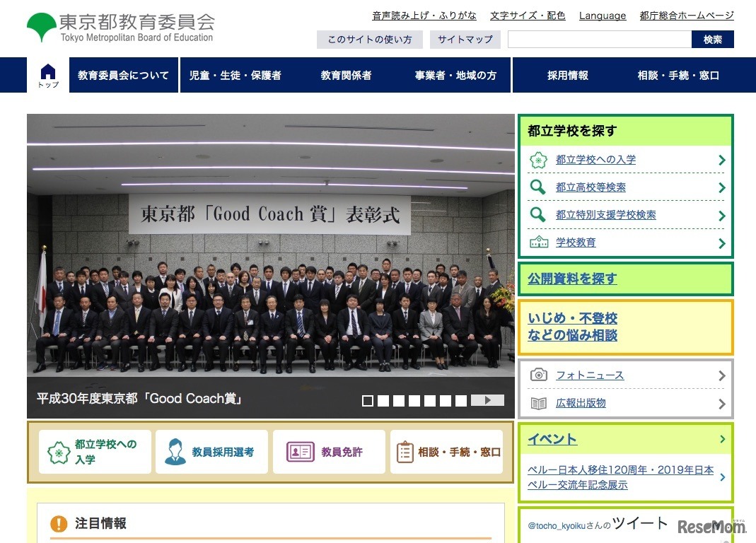
Task: Go to the home トップ icon
Action: 48,75
